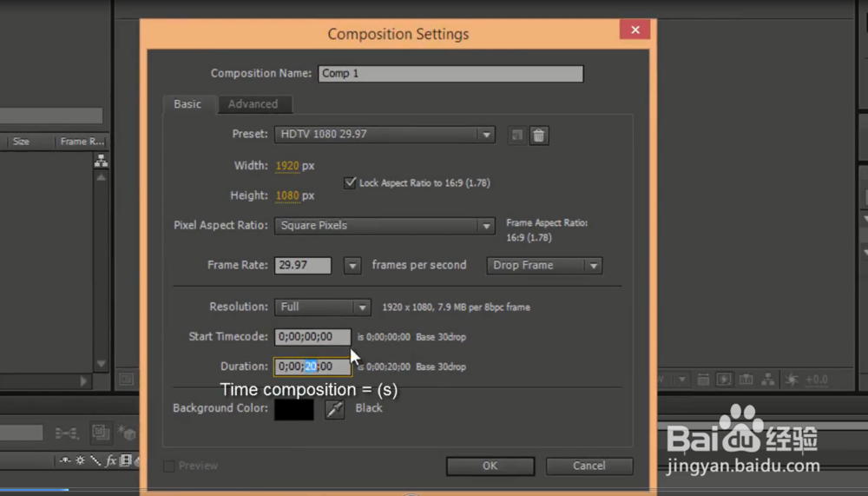Click the timeline search field
This screenshot has width=868, height=496.
point(21,433)
